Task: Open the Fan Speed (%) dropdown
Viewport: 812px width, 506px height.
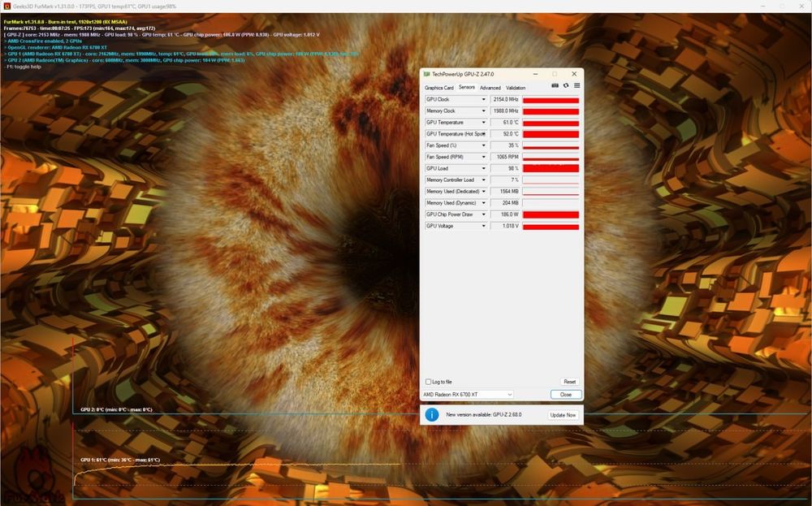Action: pyautogui.click(x=484, y=145)
